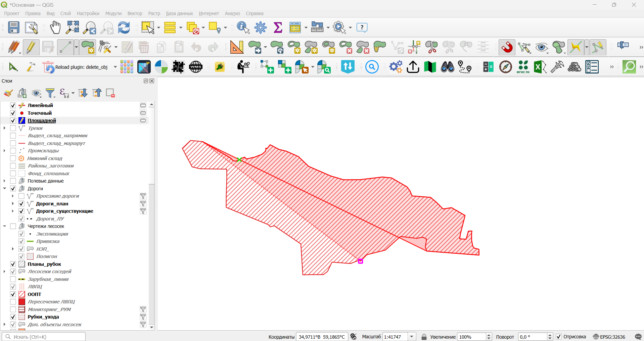This screenshot has height=341, width=644.
Task: Enable the Треки layer checkbox
Action: 13,128
